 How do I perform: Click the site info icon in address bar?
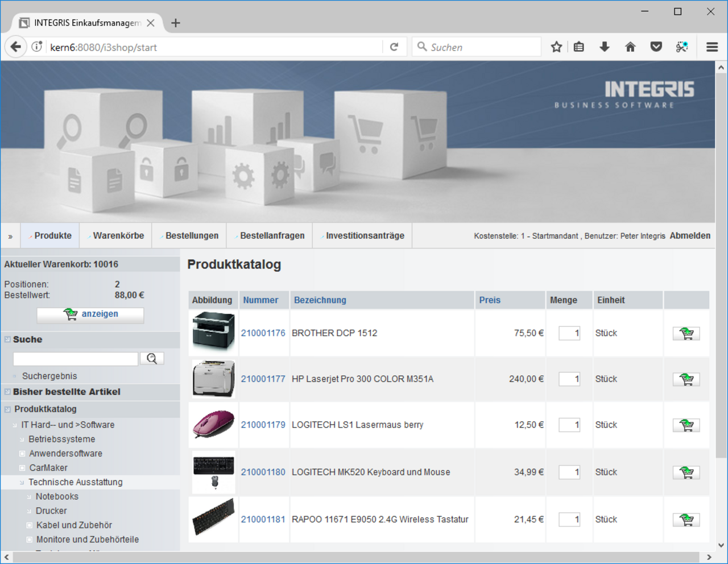coord(37,47)
